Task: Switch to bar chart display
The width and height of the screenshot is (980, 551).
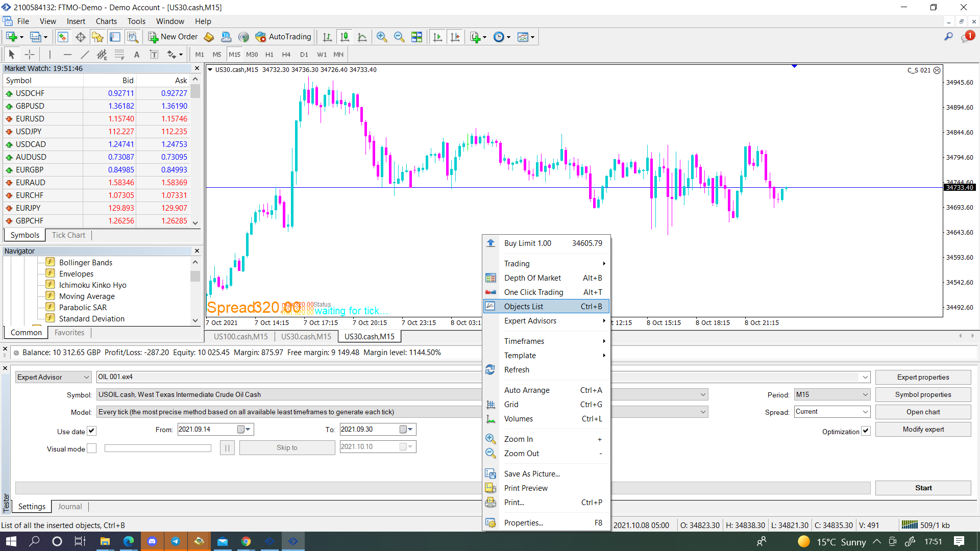Action: click(x=327, y=37)
